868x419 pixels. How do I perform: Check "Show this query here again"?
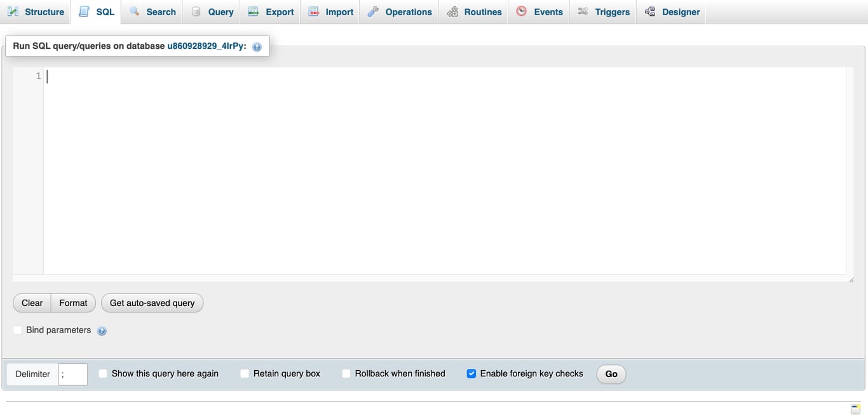click(102, 373)
